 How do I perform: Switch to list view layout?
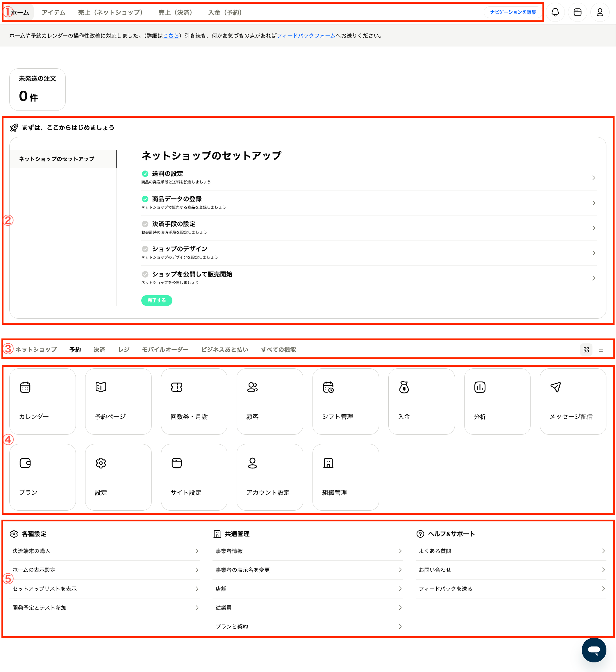600,350
